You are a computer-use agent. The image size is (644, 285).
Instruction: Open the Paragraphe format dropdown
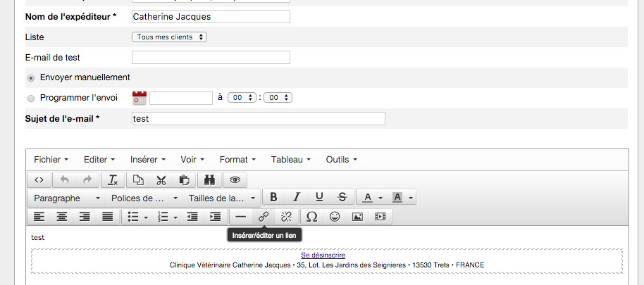point(66,198)
